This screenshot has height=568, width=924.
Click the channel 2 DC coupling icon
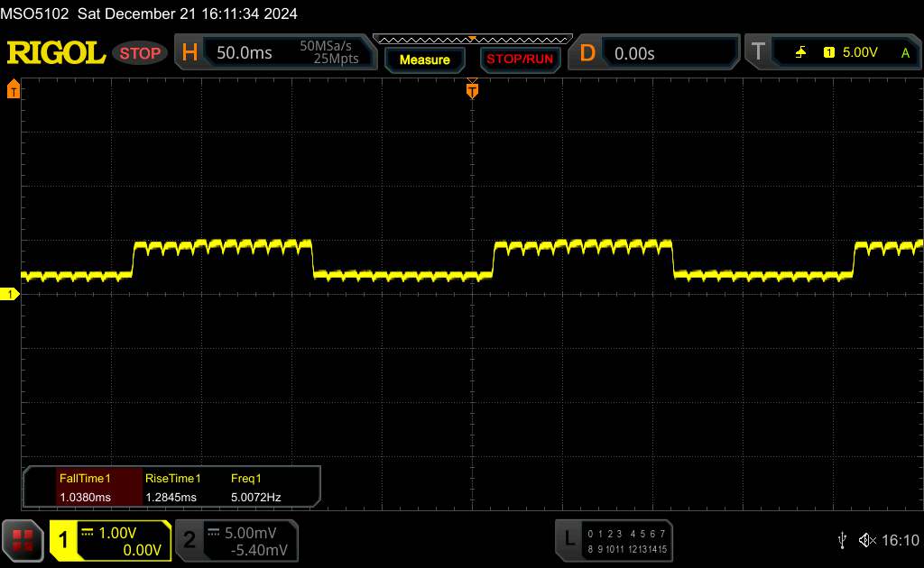pyautogui.click(x=213, y=533)
